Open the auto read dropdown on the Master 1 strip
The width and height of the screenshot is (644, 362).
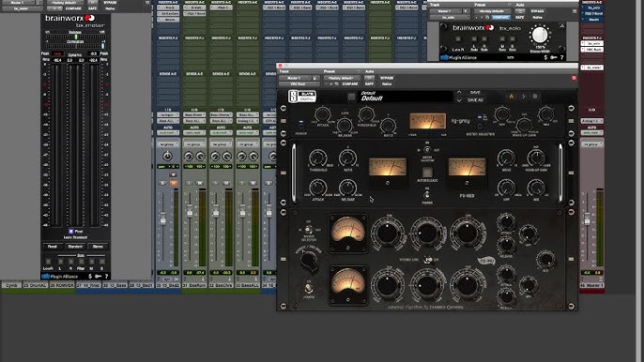point(591,133)
